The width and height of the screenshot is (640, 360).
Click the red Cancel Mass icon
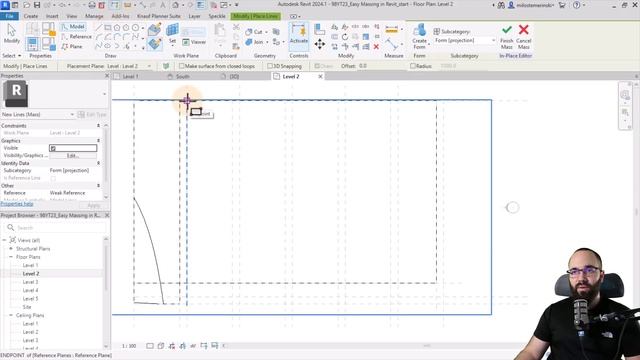click(524, 29)
